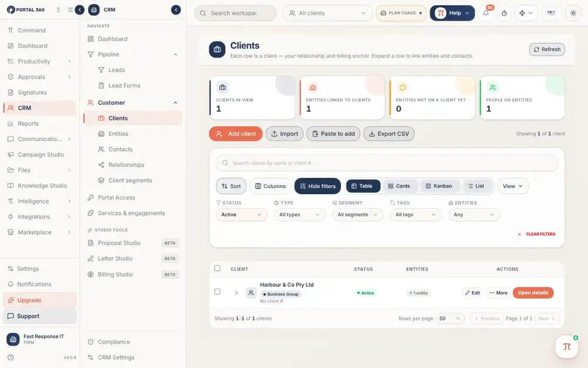Select all clients header checkbox
Image resolution: width=588 pixels, height=368 pixels.
coord(217,268)
